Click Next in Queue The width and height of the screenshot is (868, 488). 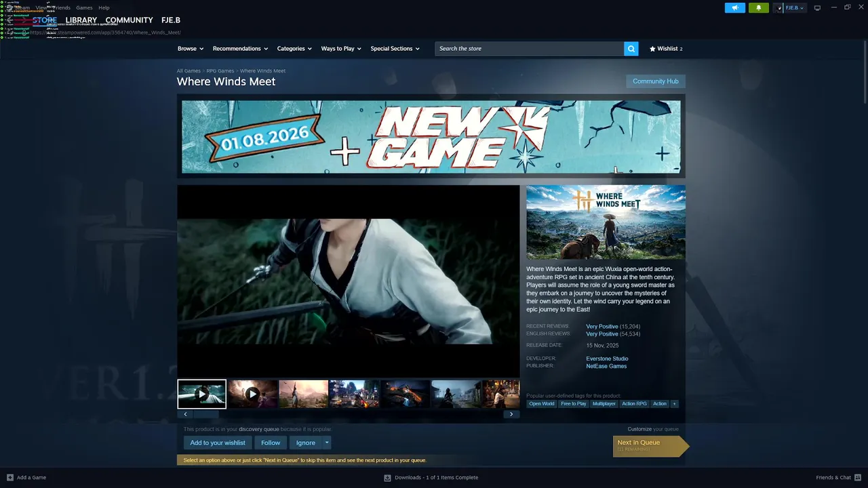[650, 445]
